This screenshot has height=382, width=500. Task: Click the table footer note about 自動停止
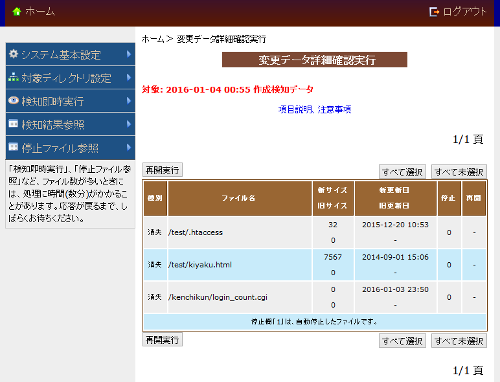pyautogui.click(x=315, y=322)
